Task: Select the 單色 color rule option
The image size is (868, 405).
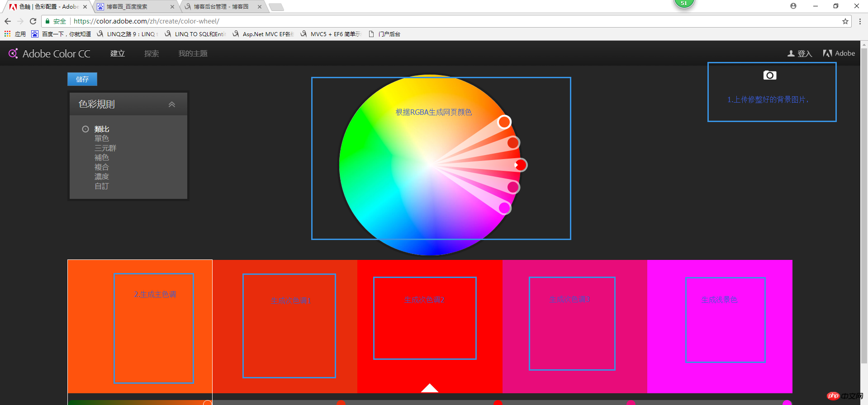Action: [x=102, y=139]
